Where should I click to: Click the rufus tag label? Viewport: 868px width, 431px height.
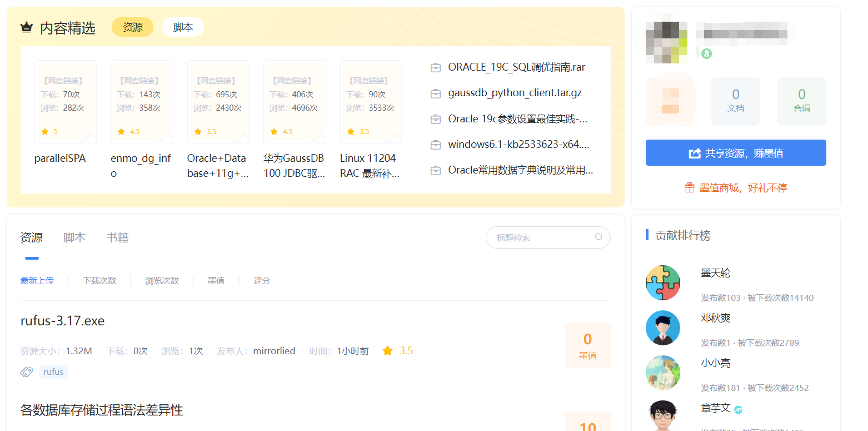click(53, 372)
